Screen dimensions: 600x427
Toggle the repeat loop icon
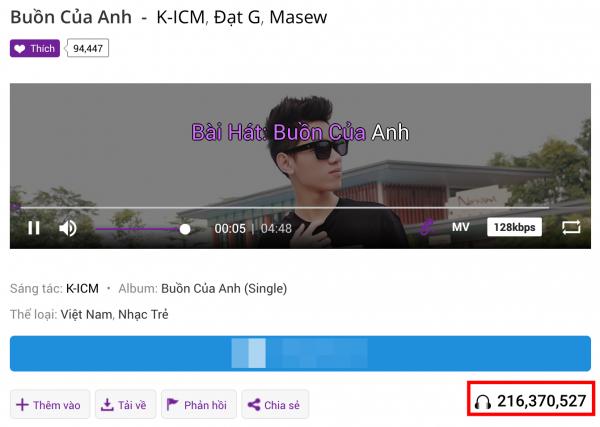571,227
